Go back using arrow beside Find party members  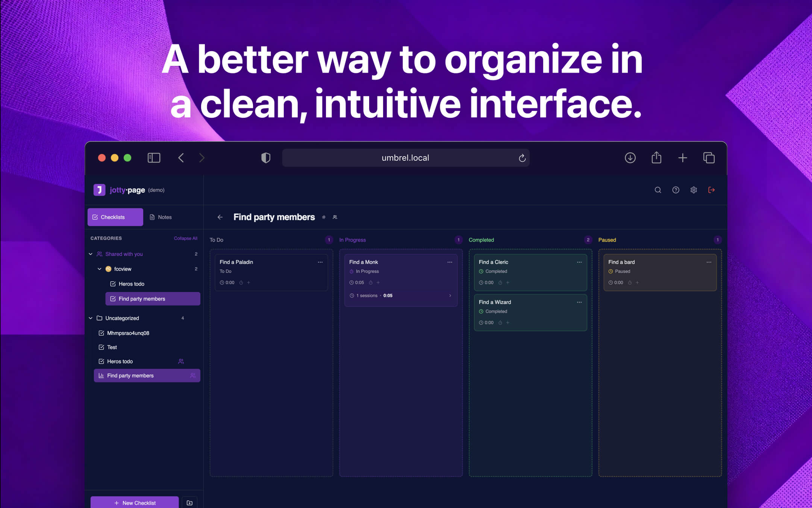[x=220, y=217]
